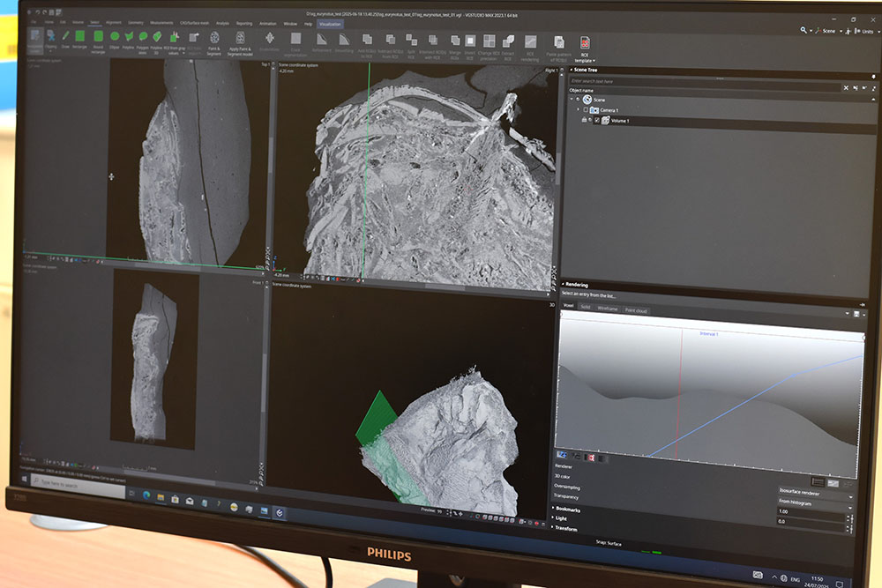Open the Analysis menu
882x588 pixels.
222,23
